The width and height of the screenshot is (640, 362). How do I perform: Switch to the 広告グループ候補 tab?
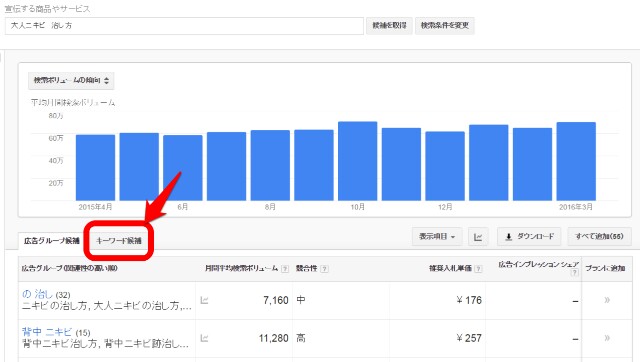click(x=51, y=240)
